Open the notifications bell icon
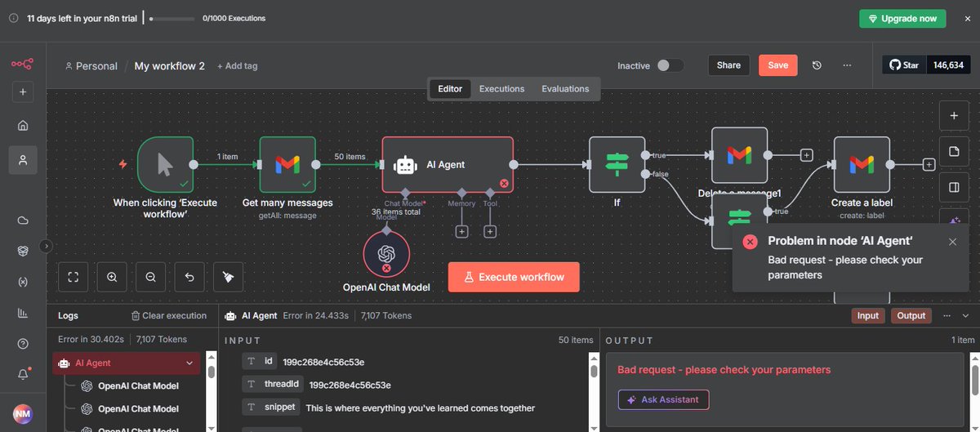 23,374
